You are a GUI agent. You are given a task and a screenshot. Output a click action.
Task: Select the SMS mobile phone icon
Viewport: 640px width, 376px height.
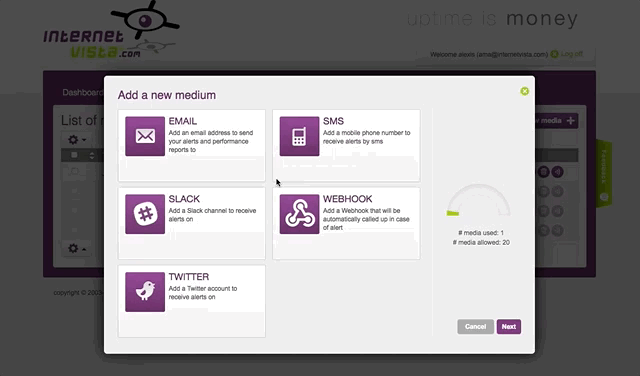[299, 136]
